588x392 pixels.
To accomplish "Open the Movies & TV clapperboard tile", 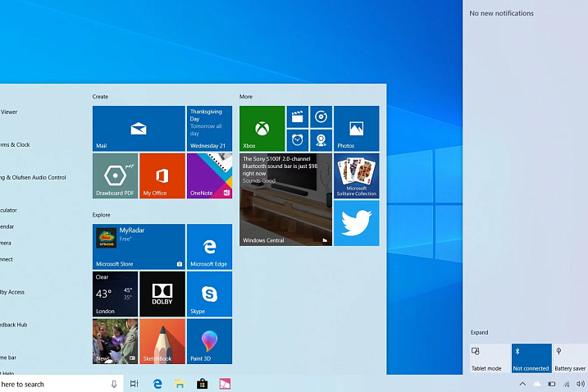I will [298, 116].
